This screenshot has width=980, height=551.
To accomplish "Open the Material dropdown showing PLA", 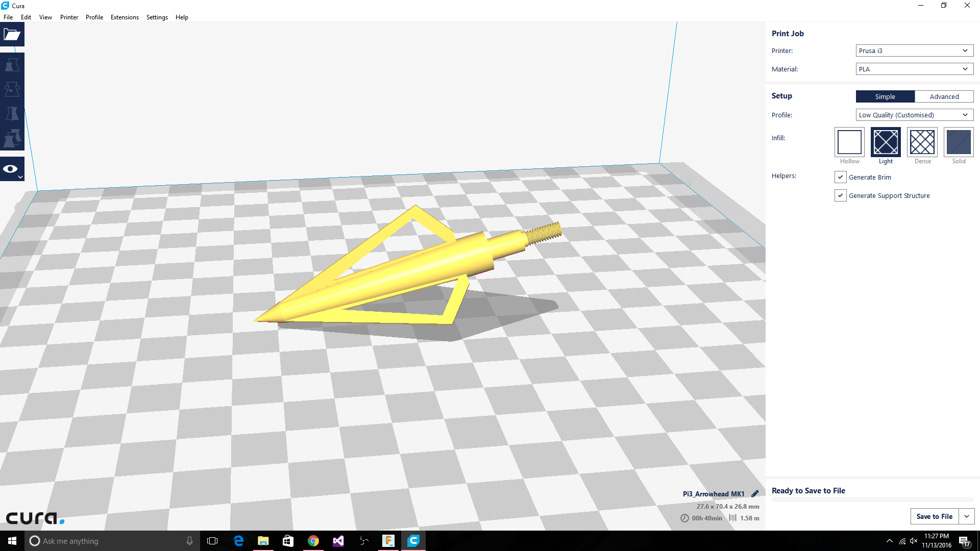I will pos(915,69).
